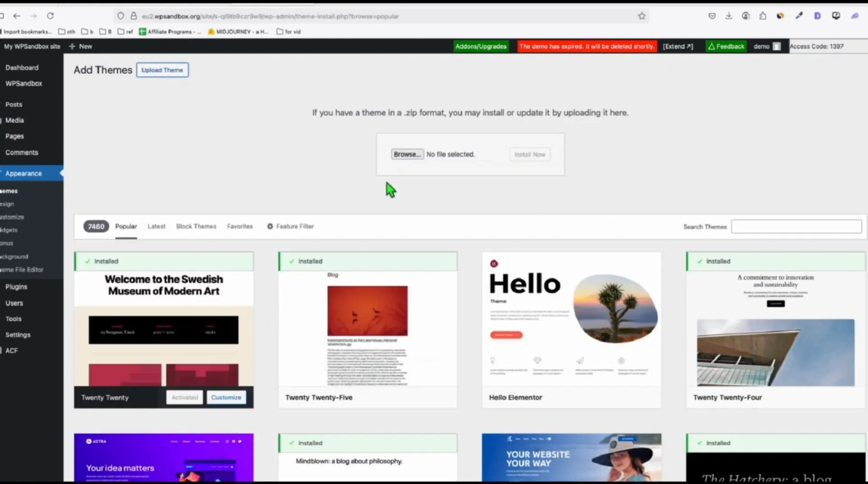This screenshot has width=868, height=484.
Task: Open the extensions puzzle icon
Action: (763, 16)
